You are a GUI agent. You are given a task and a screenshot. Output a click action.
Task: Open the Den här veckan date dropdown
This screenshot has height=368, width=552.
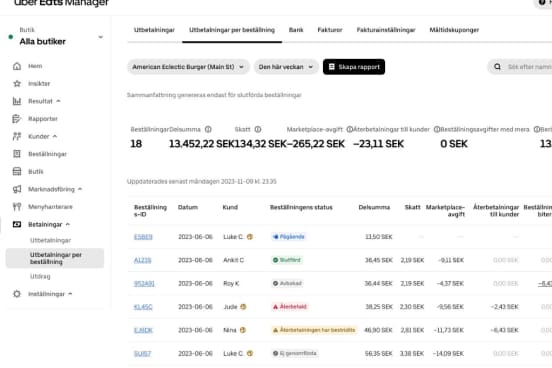click(x=286, y=67)
